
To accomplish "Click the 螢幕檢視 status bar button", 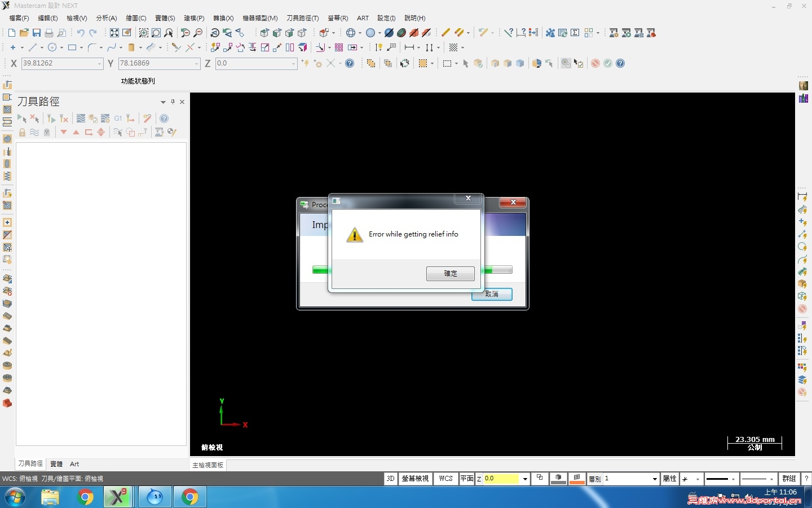I will coord(416,479).
